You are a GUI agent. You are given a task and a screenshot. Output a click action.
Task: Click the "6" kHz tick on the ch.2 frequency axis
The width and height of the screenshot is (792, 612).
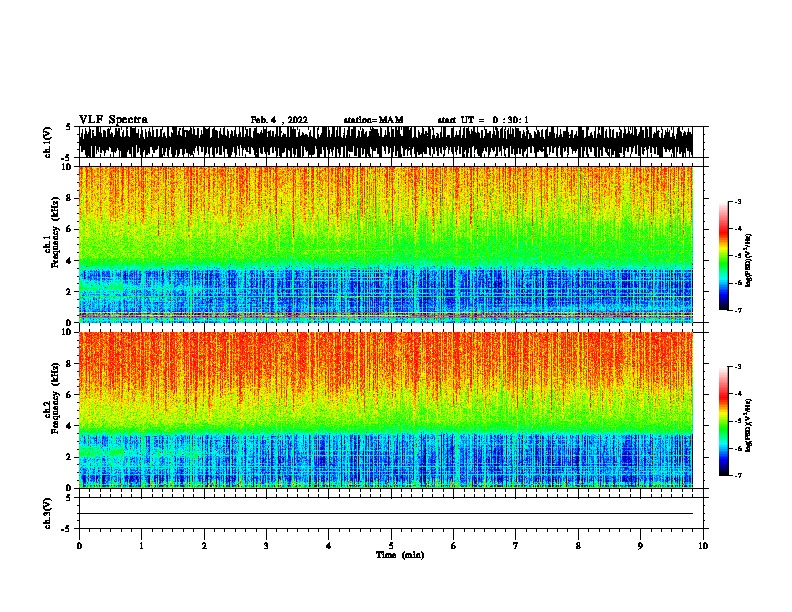click(x=70, y=394)
